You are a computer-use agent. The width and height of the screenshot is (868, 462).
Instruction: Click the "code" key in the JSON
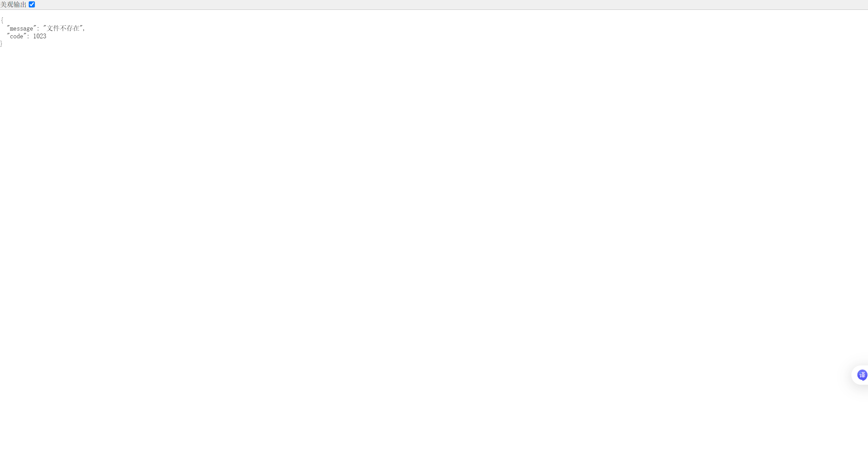point(17,36)
